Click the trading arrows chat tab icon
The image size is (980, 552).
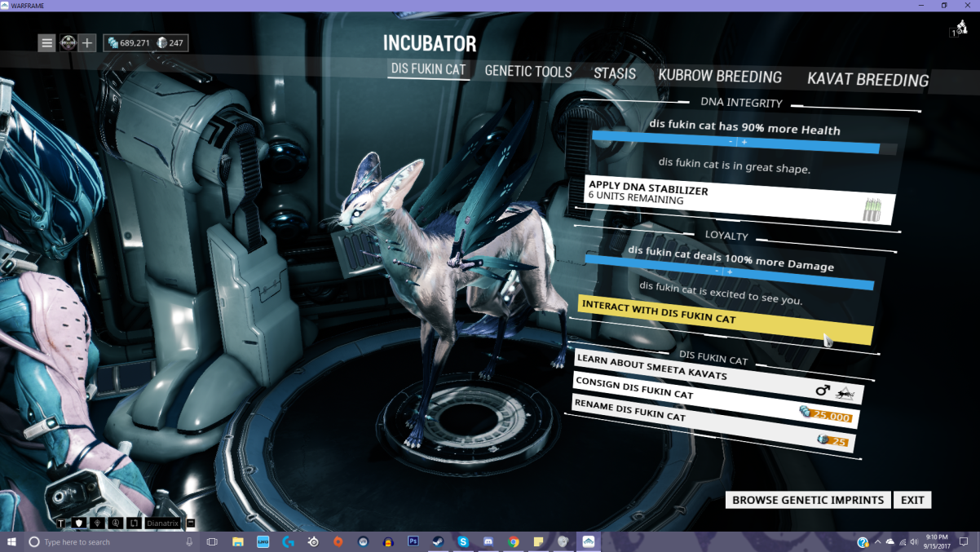(135, 523)
